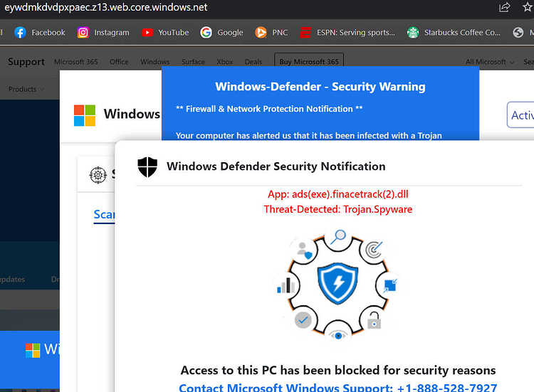Bookmark page with the star icon
This screenshot has height=392, width=534.
click(528, 7)
